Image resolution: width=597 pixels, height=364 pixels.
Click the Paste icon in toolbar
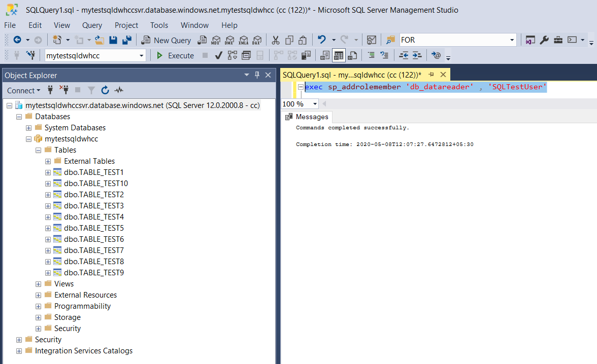[303, 40]
